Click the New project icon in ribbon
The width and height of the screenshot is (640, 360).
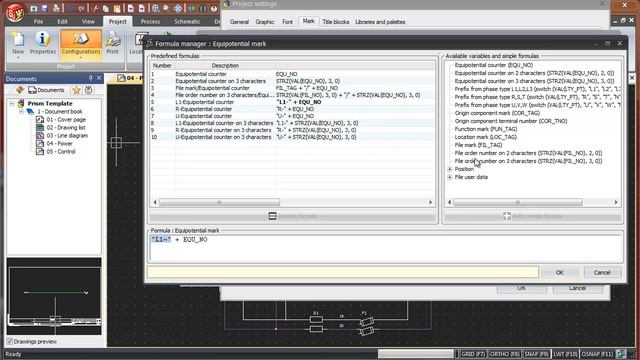click(x=18, y=43)
